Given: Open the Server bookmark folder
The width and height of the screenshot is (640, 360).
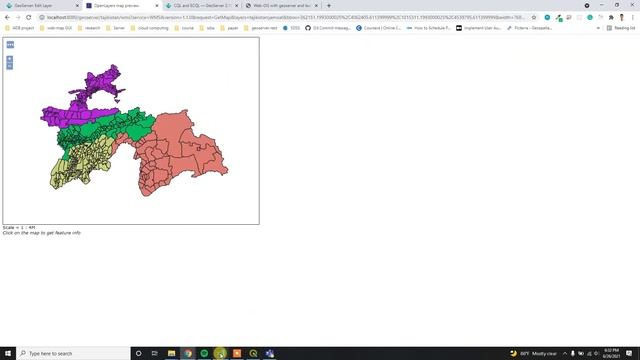Looking at the screenshot, I should [x=116, y=28].
